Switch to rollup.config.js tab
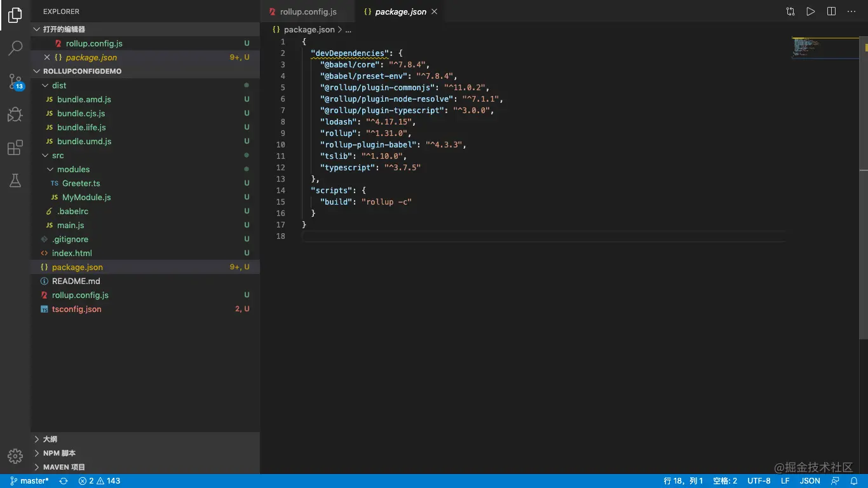868x488 pixels. pyautogui.click(x=308, y=11)
